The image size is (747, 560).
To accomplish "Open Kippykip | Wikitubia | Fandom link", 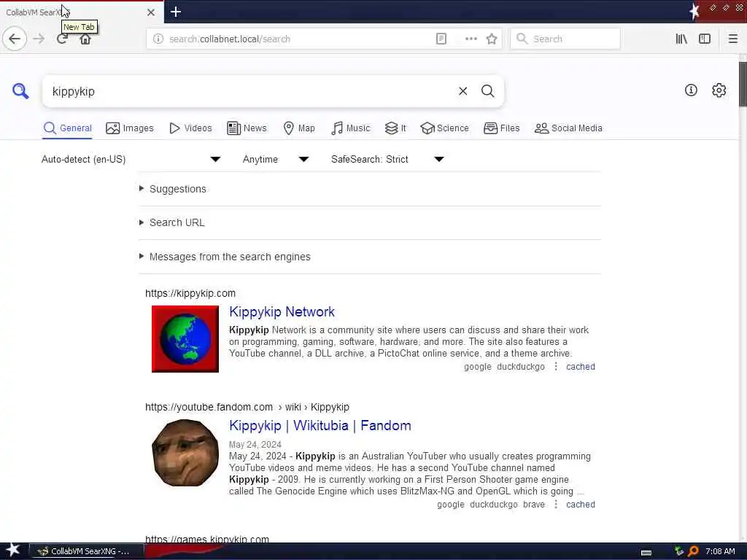I will 320,425.
